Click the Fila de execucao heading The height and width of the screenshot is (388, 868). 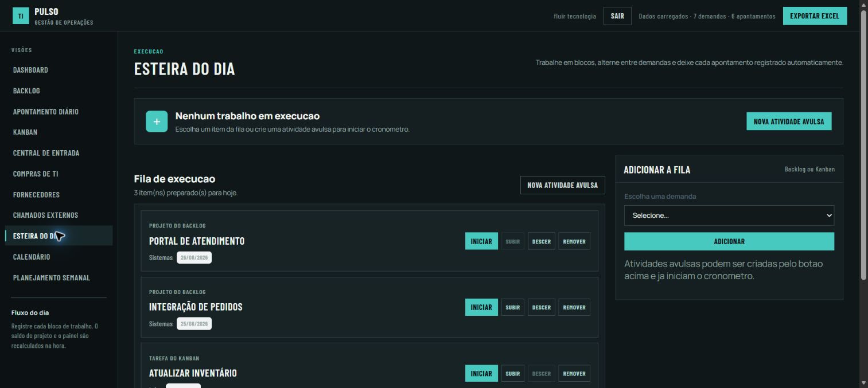click(x=174, y=179)
